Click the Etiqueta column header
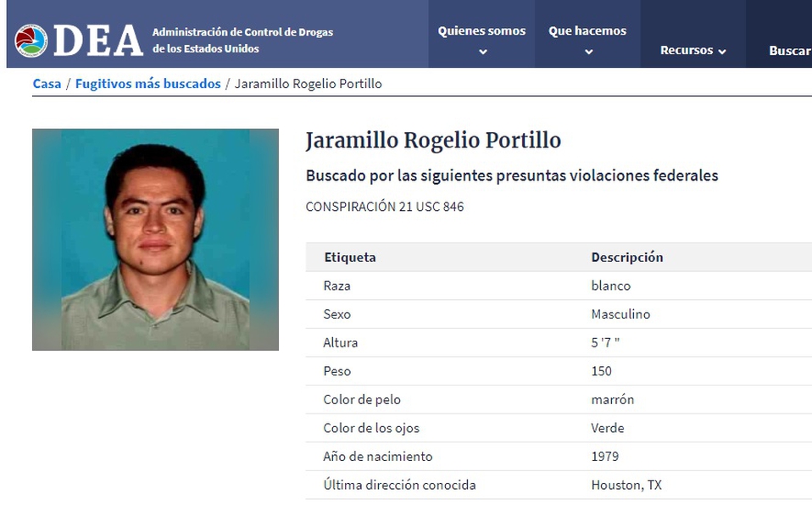The image size is (812, 505). (x=349, y=257)
